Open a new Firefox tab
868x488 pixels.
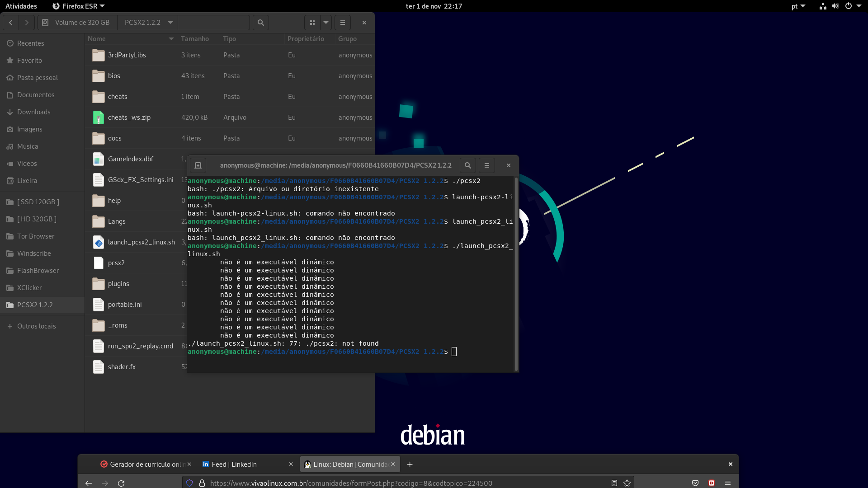tap(410, 465)
